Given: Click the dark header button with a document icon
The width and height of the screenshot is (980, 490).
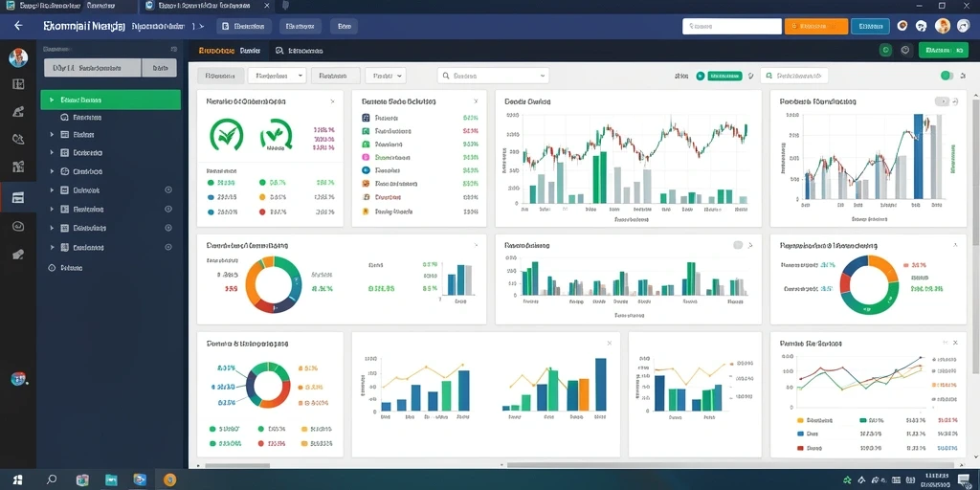Looking at the screenshot, I should 244,26.
